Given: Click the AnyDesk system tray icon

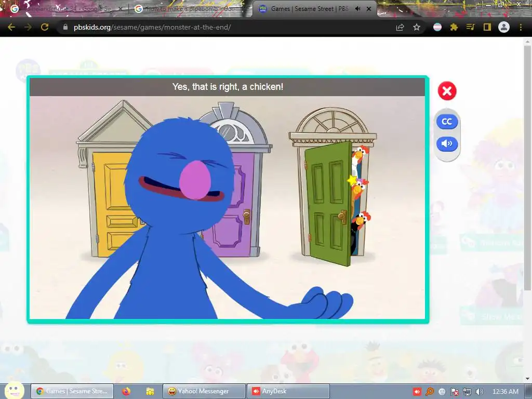Looking at the screenshot, I should [x=417, y=392].
